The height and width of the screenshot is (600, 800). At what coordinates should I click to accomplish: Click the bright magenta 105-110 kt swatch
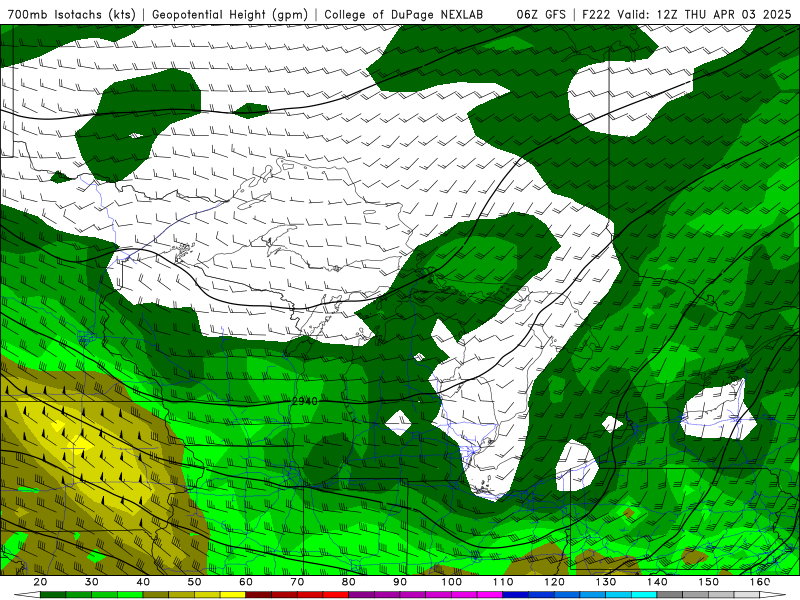tap(490, 595)
